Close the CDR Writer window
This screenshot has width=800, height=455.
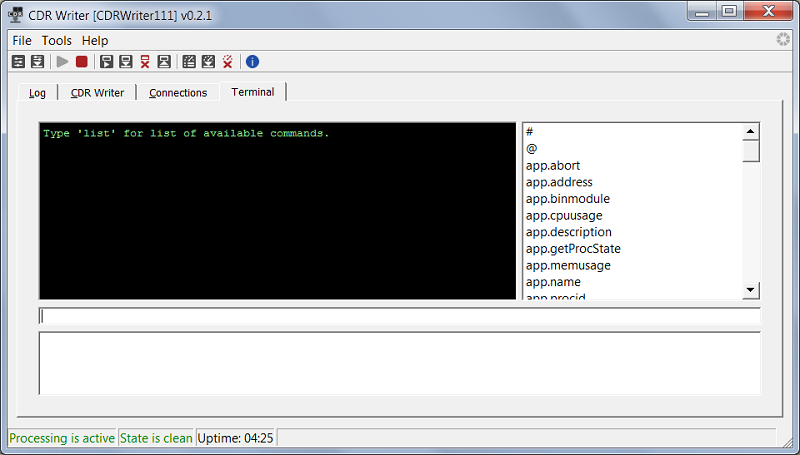(768, 11)
